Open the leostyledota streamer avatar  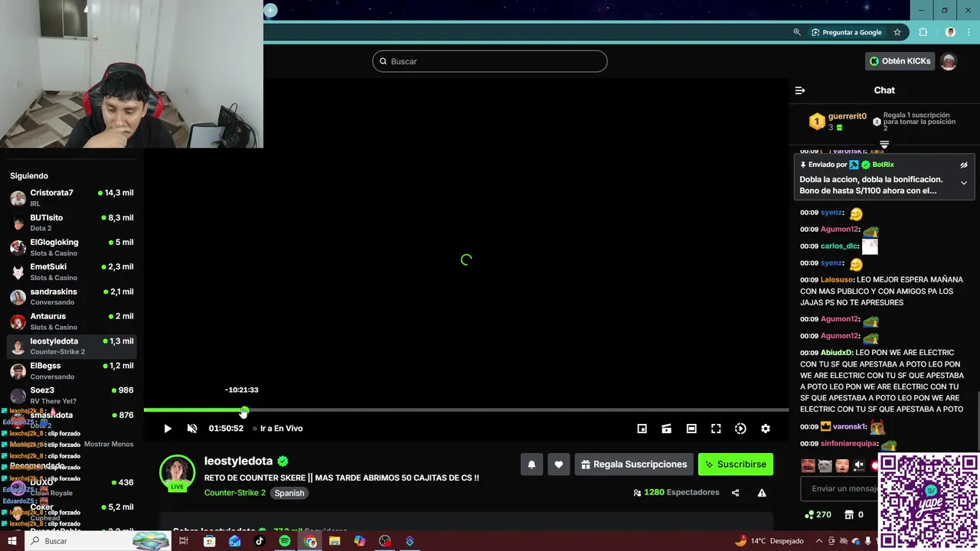178,471
